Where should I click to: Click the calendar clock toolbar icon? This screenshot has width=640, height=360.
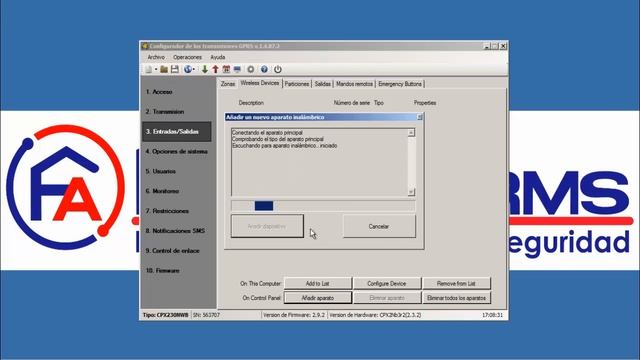(226, 69)
